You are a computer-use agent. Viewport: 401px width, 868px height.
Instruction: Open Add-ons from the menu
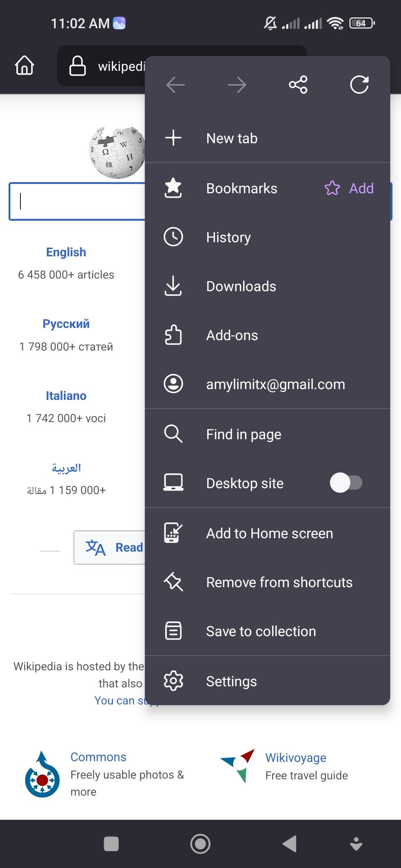[x=267, y=335]
